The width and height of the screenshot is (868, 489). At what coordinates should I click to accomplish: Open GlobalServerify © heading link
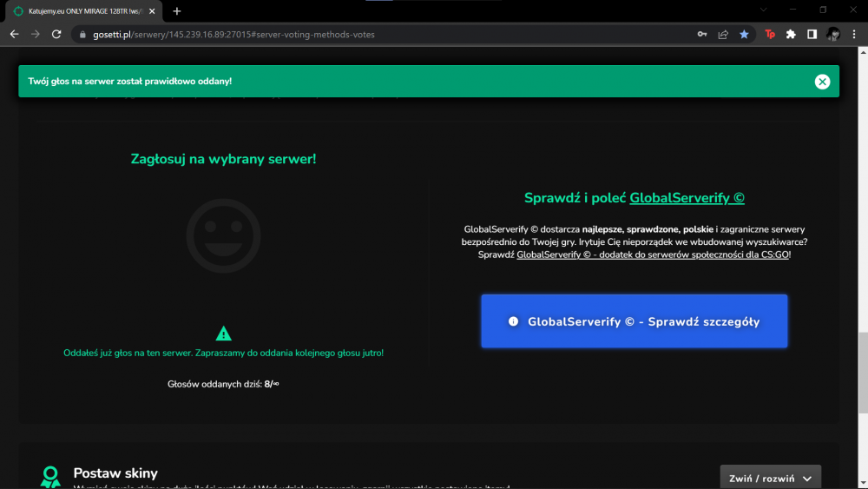[x=687, y=198]
